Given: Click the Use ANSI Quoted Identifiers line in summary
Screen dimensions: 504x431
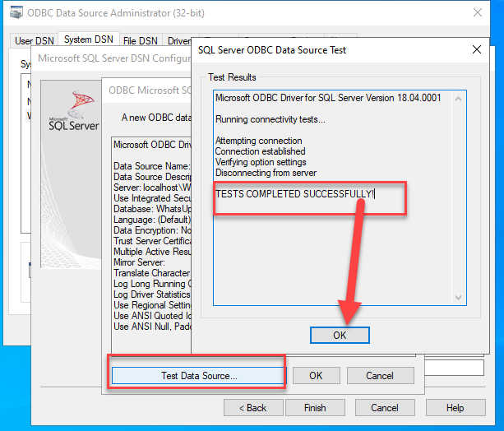Looking at the screenshot, I should pyautogui.click(x=152, y=316).
